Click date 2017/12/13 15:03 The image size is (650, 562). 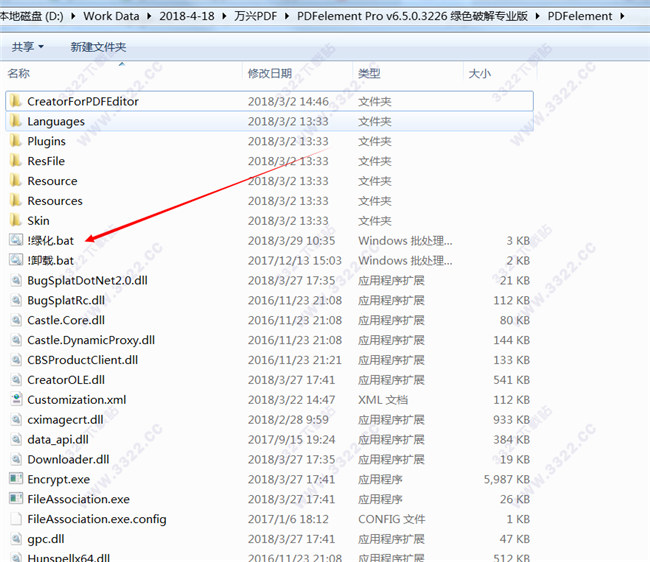[295, 260]
